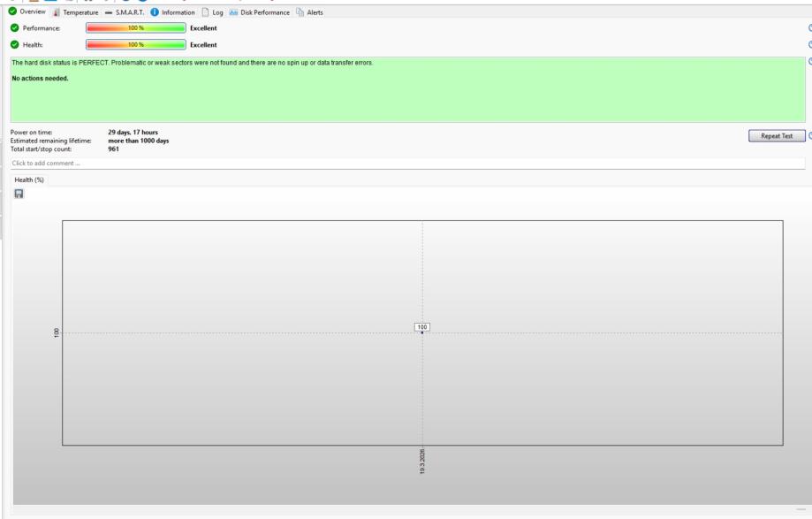This screenshot has width=812, height=519.
Task: Click the 19.3.2026 date label under chart
Action: coord(422,462)
